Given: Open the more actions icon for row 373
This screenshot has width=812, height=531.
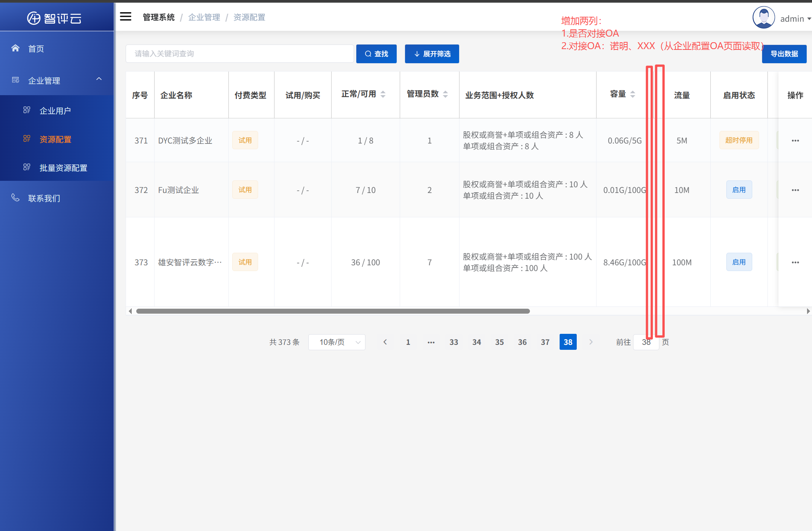Looking at the screenshot, I should (795, 262).
